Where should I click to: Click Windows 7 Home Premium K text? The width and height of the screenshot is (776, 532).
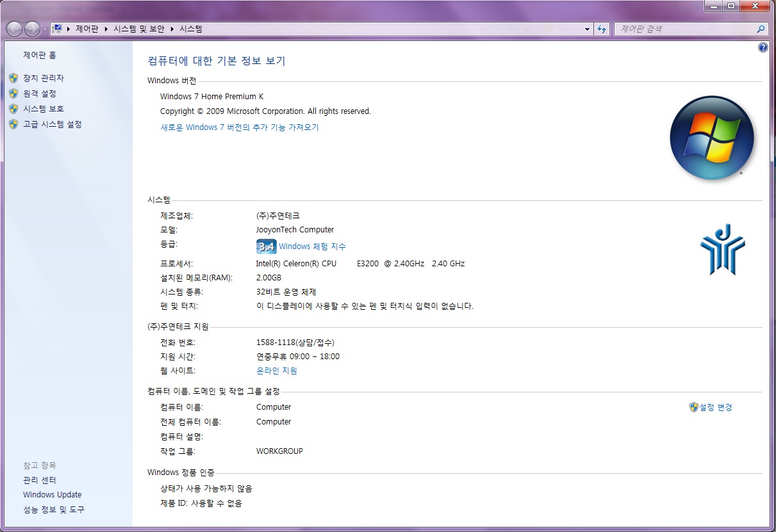(x=212, y=97)
